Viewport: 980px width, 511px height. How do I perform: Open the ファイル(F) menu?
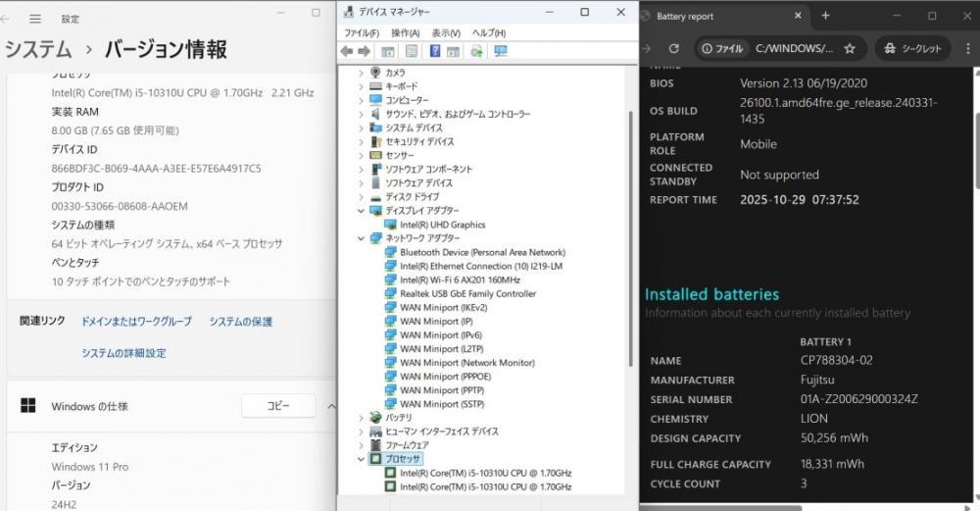[x=362, y=32]
